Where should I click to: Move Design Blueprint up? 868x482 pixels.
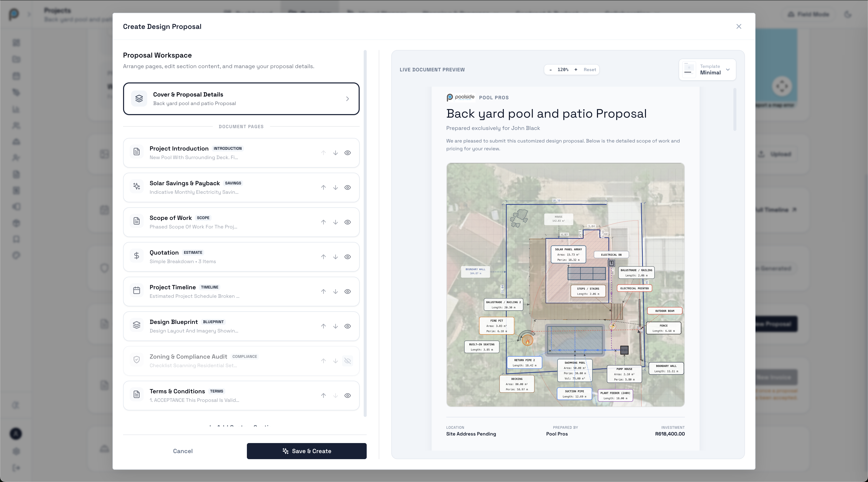click(323, 326)
